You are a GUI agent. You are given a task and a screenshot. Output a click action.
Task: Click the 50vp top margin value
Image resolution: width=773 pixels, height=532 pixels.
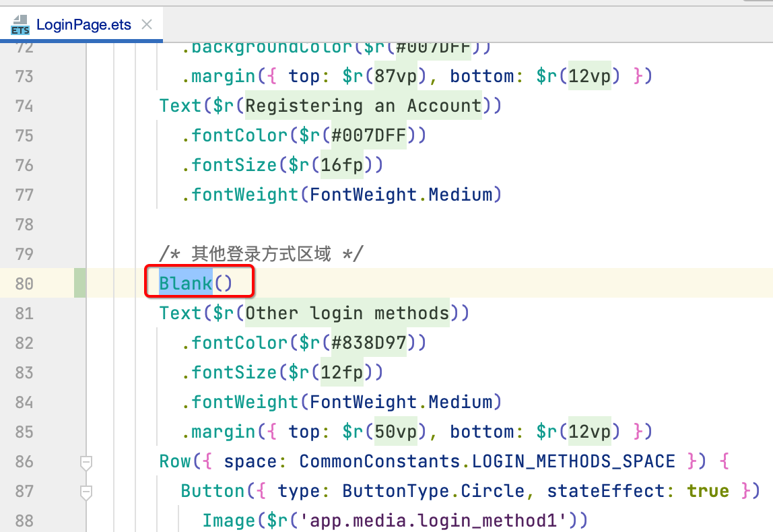click(x=396, y=432)
